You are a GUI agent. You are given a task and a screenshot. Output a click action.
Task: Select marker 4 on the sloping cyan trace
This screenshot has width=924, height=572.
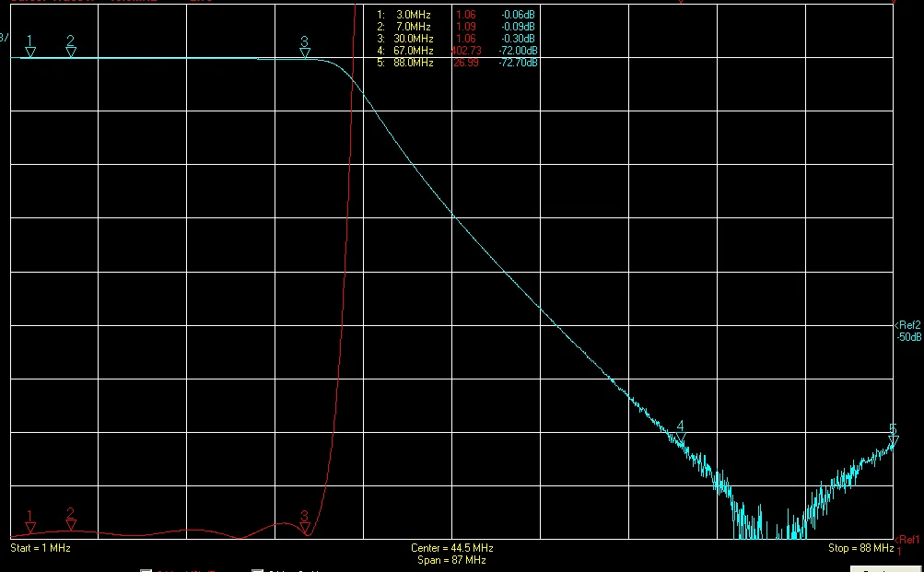(679, 433)
